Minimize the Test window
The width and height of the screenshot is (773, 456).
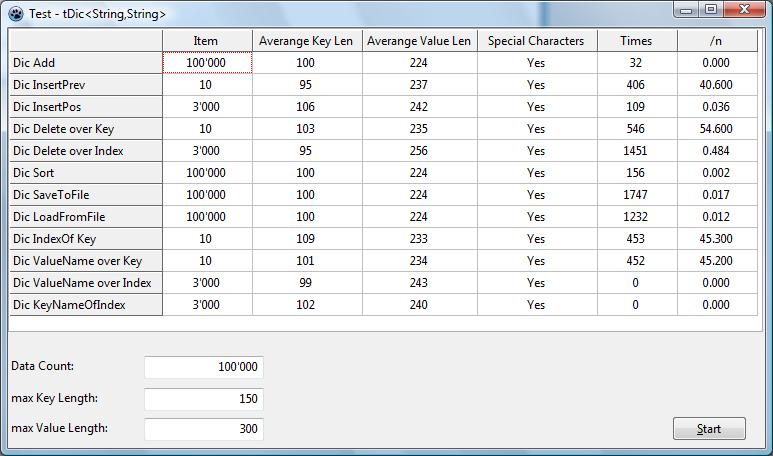[686, 10]
